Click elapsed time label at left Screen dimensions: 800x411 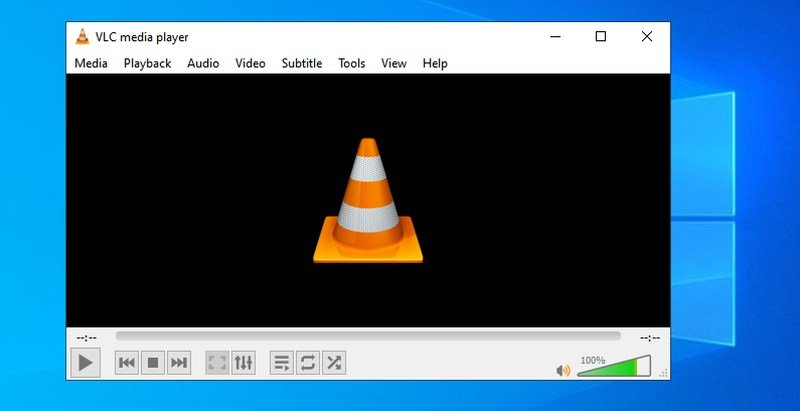click(86, 338)
